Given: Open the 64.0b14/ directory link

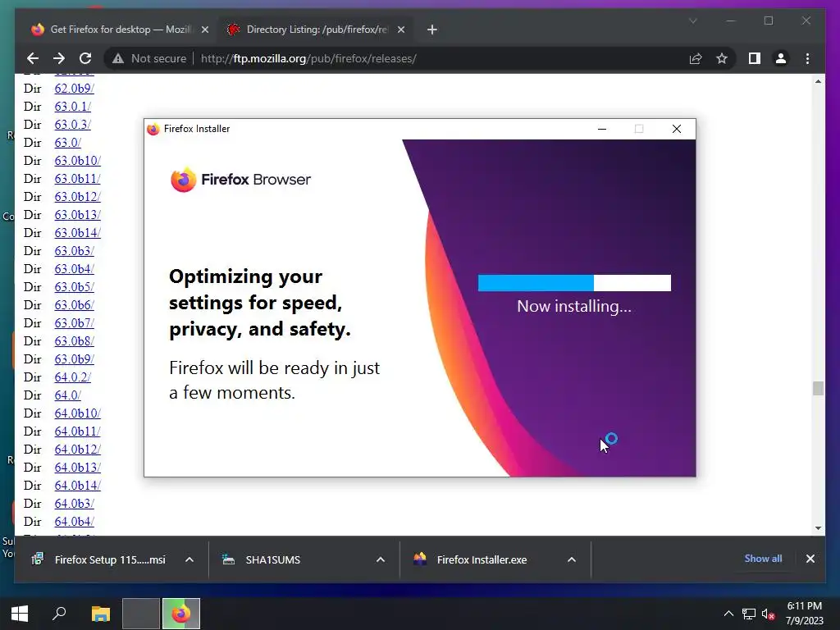Looking at the screenshot, I should (77, 486).
